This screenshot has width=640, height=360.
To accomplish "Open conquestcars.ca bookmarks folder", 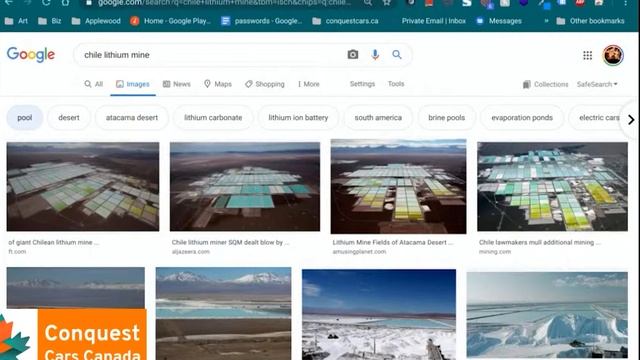I will (345, 21).
